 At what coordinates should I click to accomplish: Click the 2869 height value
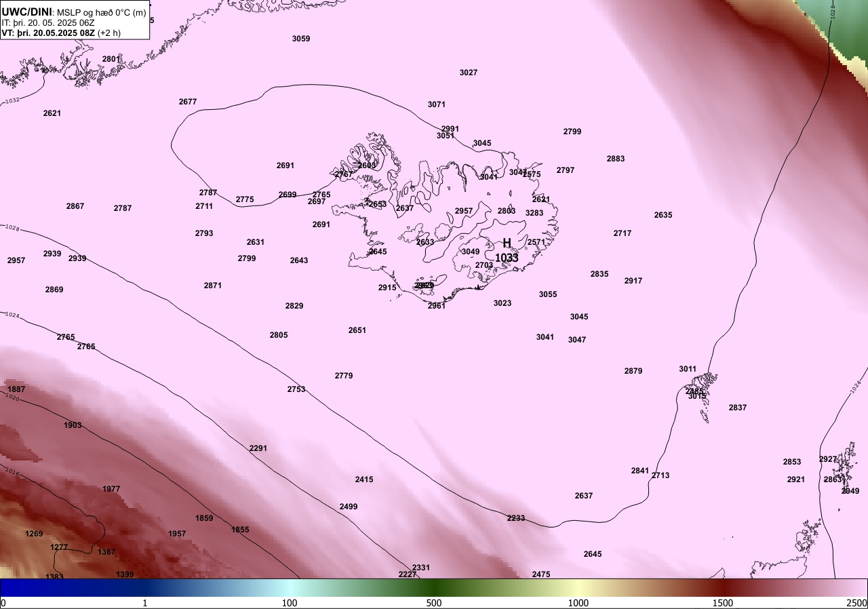pyautogui.click(x=54, y=290)
